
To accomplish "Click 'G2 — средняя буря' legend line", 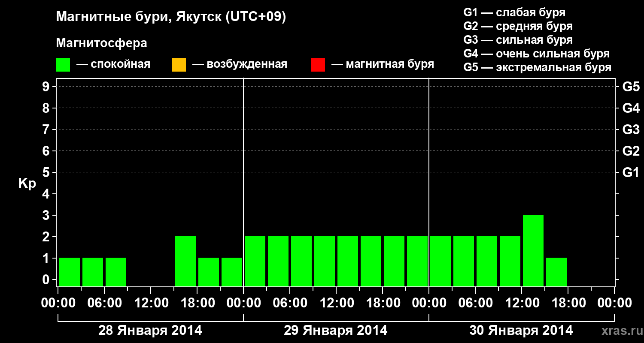I will click(x=518, y=26).
